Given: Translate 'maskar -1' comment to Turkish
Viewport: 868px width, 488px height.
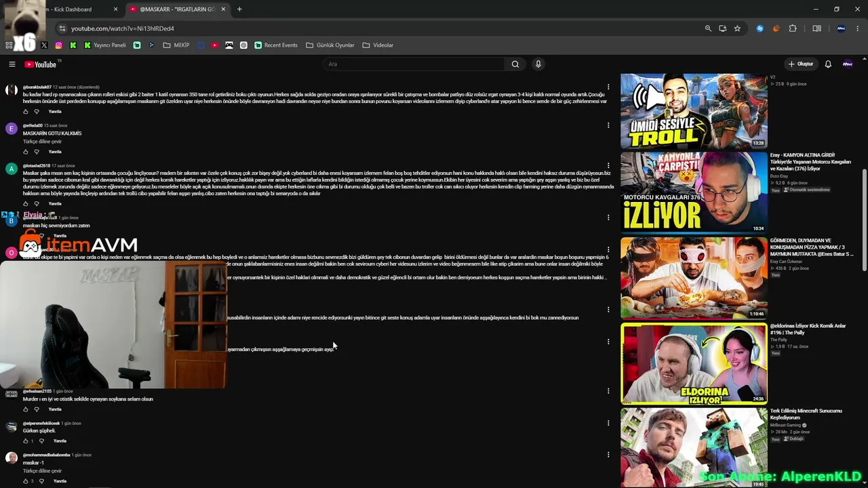Looking at the screenshot, I should pyautogui.click(x=42, y=471).
